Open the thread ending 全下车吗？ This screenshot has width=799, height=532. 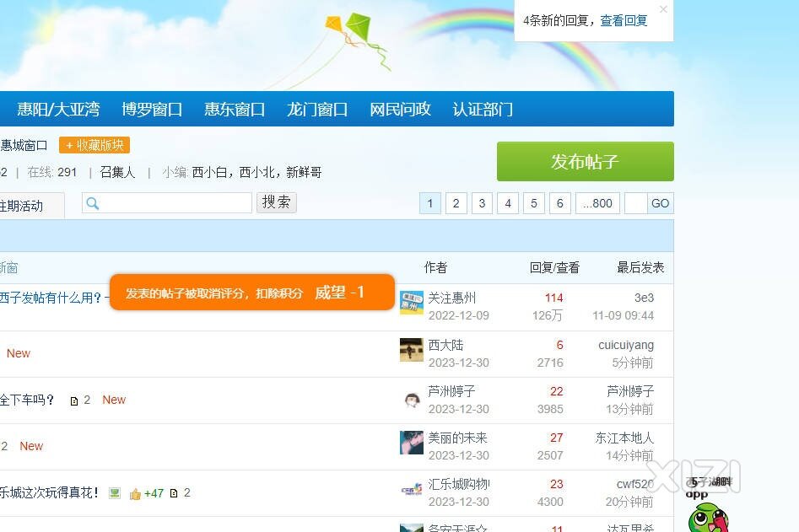coord(27,400)
